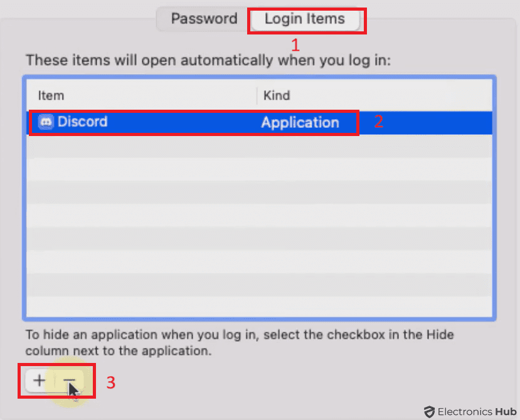Select the Discord name in the login list
520x420 pixels.
coord(82,122)
